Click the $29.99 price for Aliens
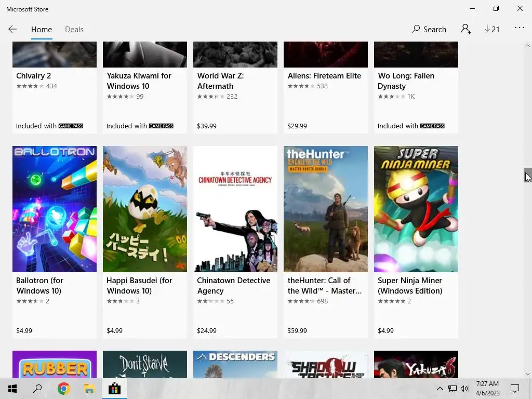Image resolution: width=532 pixels, height=399 pixels. [297, 126]
